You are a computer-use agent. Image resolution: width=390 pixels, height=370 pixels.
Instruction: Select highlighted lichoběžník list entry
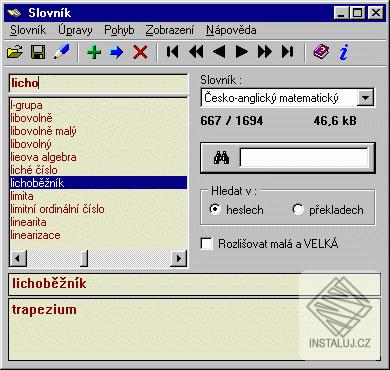tap(98, 183)
